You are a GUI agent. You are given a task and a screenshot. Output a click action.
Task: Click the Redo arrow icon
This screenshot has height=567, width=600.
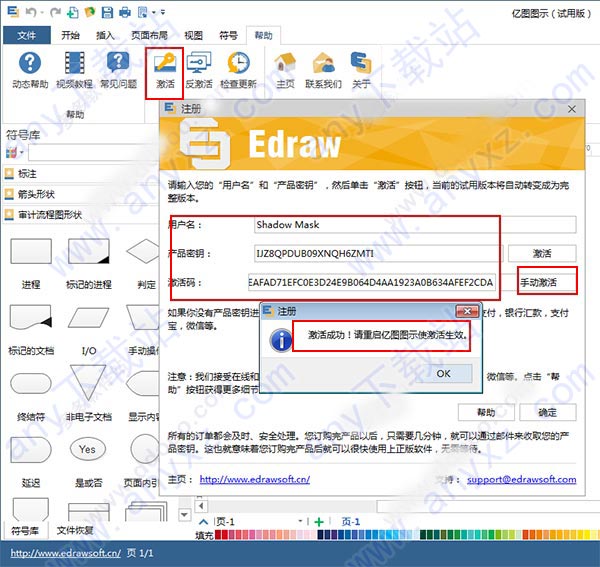(x=56, y=12)
